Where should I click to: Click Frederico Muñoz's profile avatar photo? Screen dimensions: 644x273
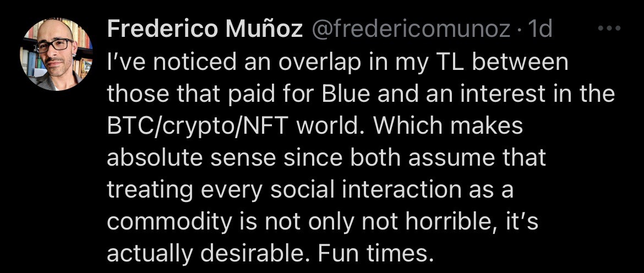tap(56, 54)
